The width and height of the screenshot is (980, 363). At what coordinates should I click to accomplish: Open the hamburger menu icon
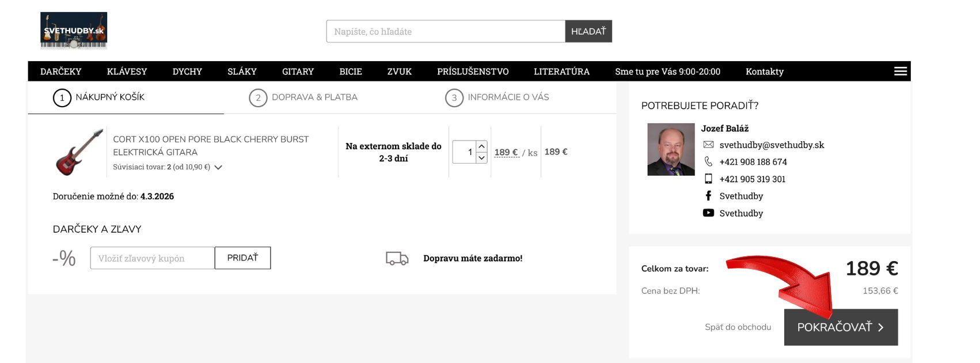(x=901, y=71)
